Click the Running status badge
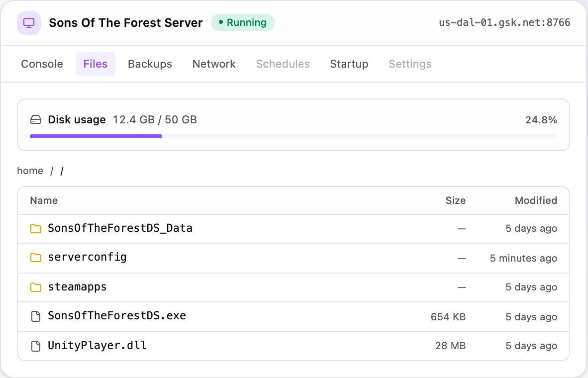The height and width of the screenshot is (378, 588). tap(243, 22)
